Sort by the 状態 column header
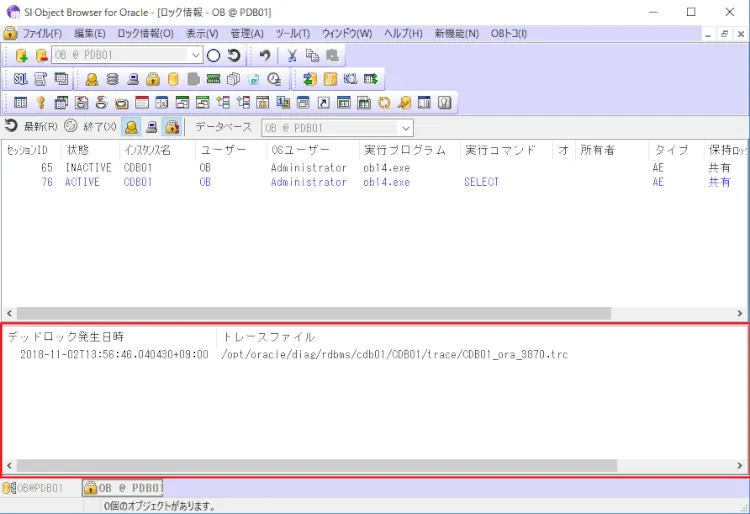The image size is (750, 514). [x=90, y=150]
